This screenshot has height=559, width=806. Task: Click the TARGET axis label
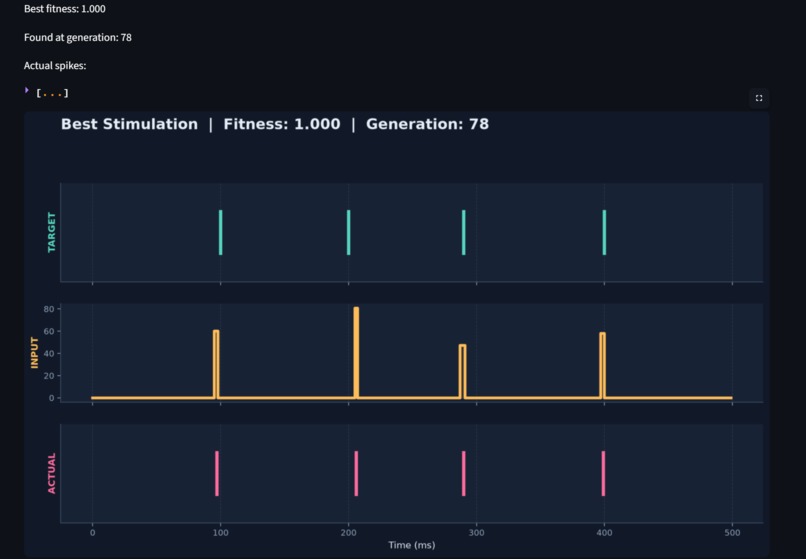coord(51,232)
